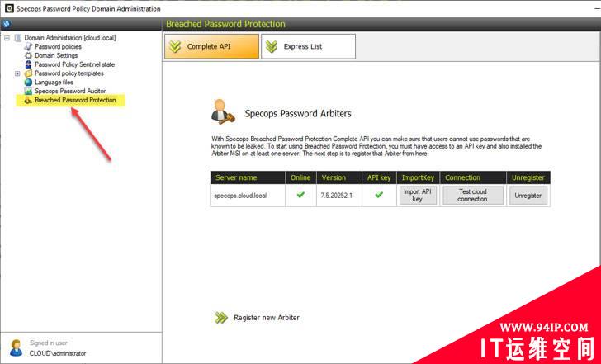Click the specops.cloud.local server cell
Viewport: 601px width, 364px height.
[248, 196]
